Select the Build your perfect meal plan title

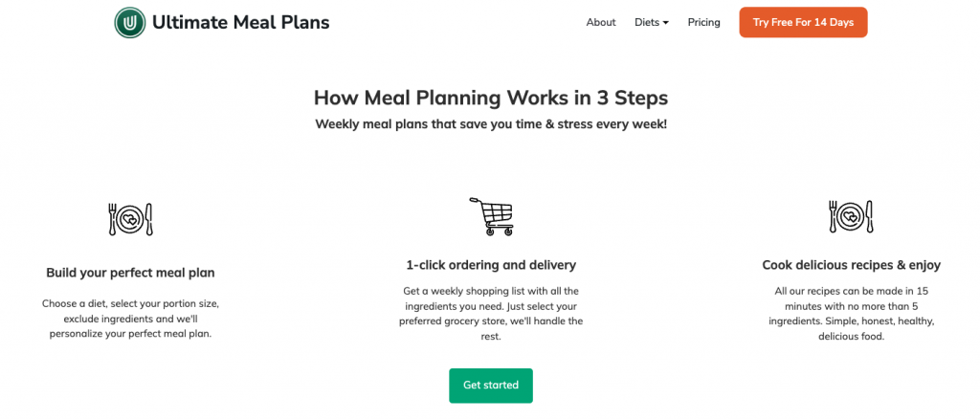click(x=130, y=273)
